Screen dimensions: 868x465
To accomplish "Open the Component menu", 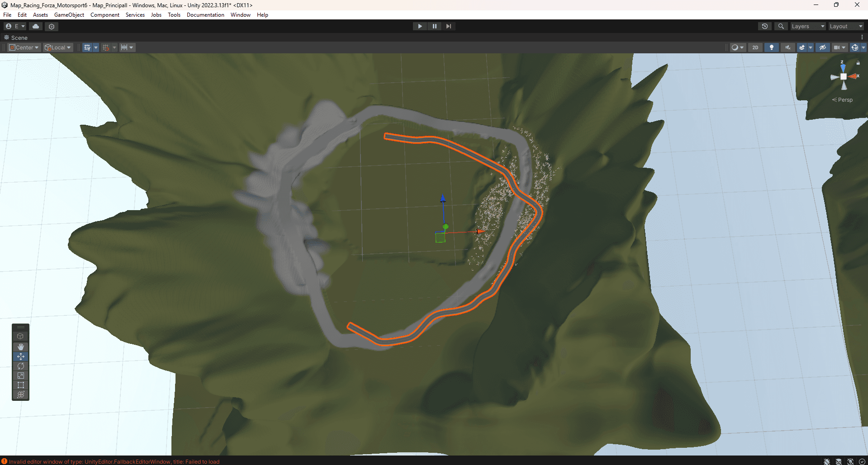I will pos(105,15).
